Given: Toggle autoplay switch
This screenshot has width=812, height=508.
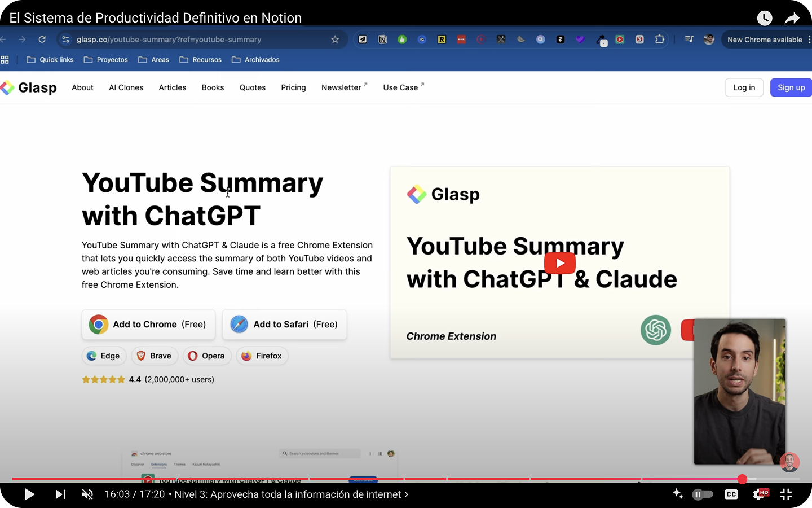Looking at the screenshot, I should point(702,494).
